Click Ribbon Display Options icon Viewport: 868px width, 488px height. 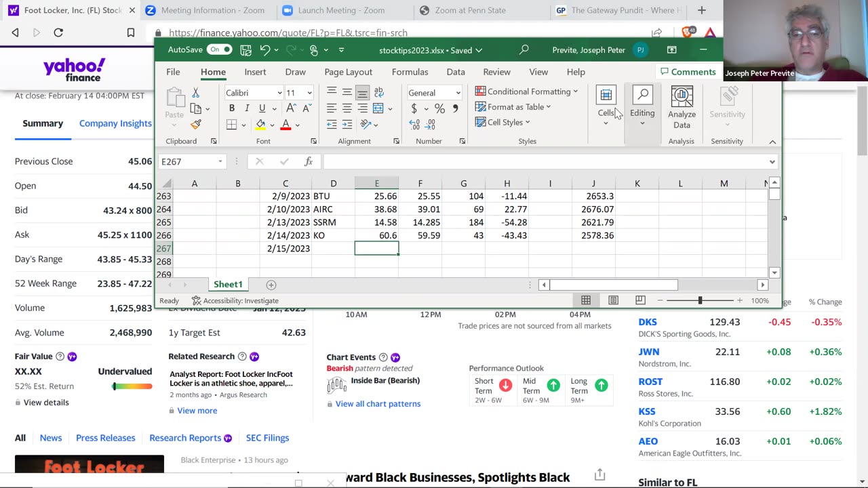coord(671,49)
